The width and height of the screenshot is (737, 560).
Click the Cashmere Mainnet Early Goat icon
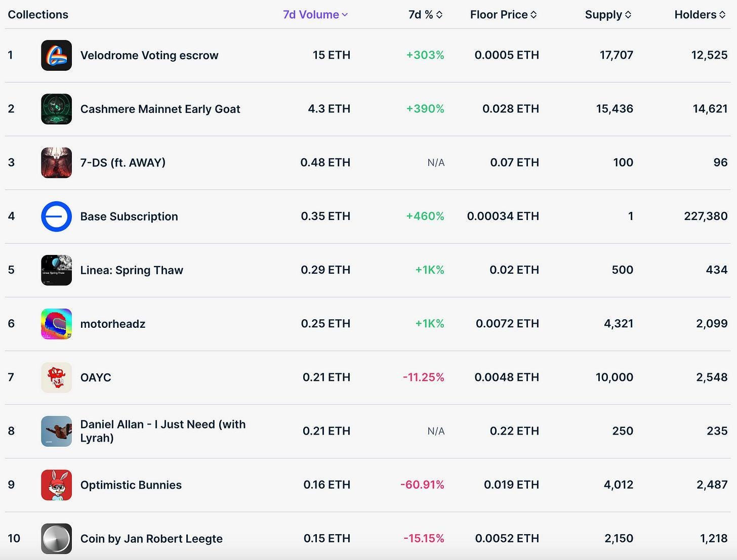click(x=56, y=109)
